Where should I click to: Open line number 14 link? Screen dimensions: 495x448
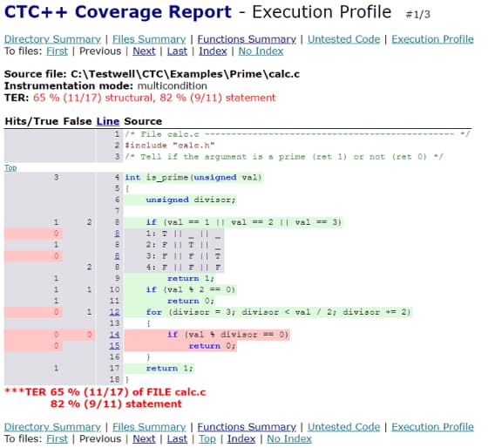click(x=114, y=335)
